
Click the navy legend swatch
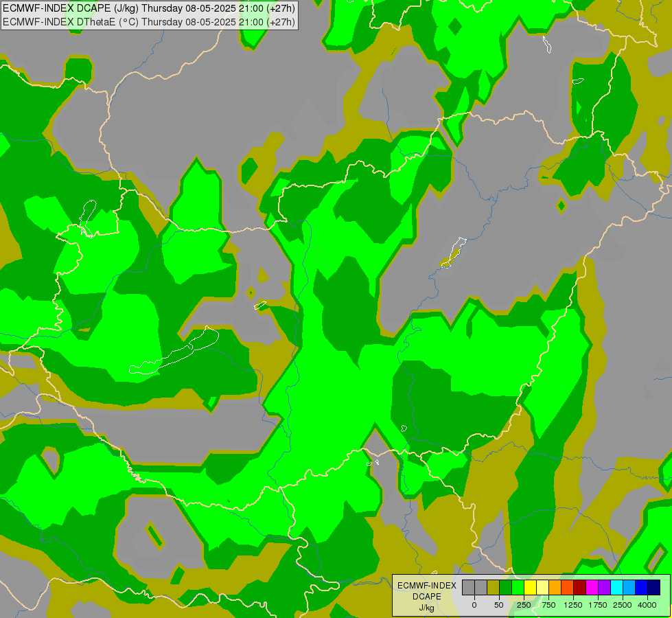(654, 587)
